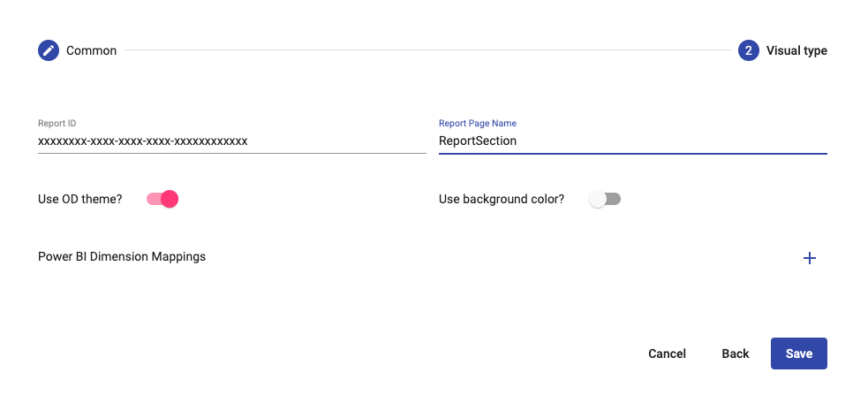Screen dimensions: 868x403
Task: Click into the Report Page Name field
Action: click(x=633, y=141)
